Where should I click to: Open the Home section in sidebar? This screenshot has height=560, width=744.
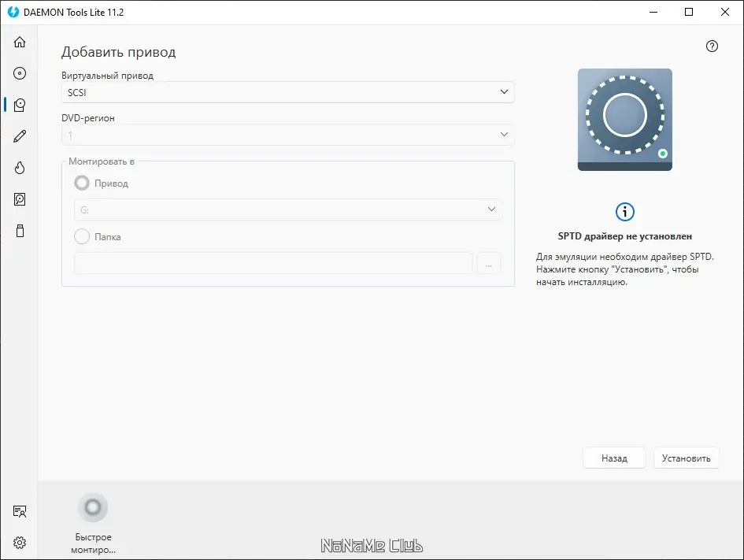pos(20,42)
